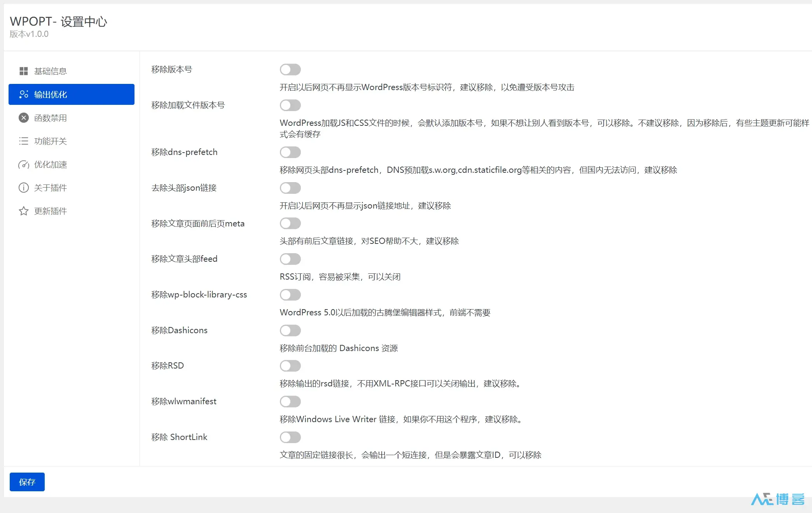
Task: Enable 移除dns-prefetch switch
Action: [x=290, y=152]
